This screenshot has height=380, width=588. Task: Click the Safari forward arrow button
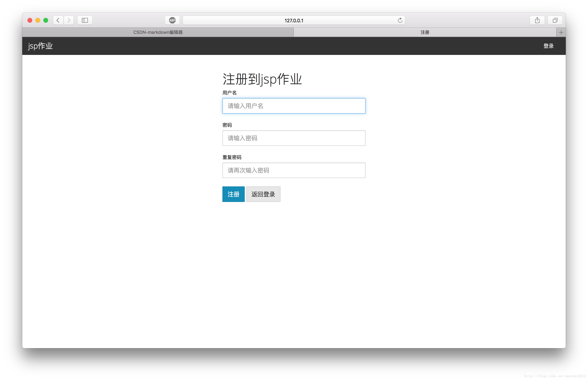[69, 20]
